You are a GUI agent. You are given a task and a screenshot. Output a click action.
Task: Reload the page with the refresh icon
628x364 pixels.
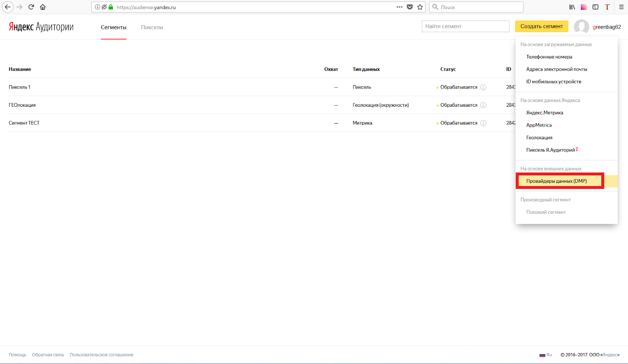(31, 7)
